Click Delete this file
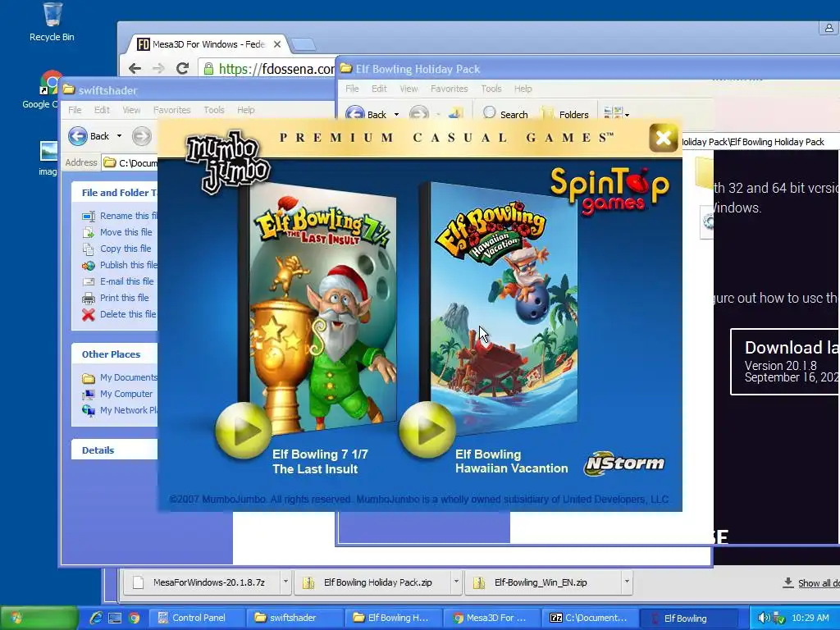Screen dimensions: 840x630 pyautogui.click(x=119, y=314)
